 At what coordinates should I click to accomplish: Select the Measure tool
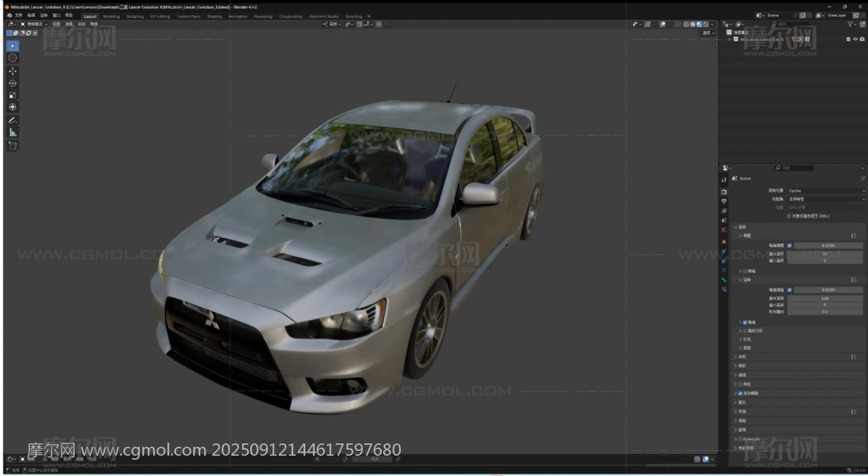[13, 132]
